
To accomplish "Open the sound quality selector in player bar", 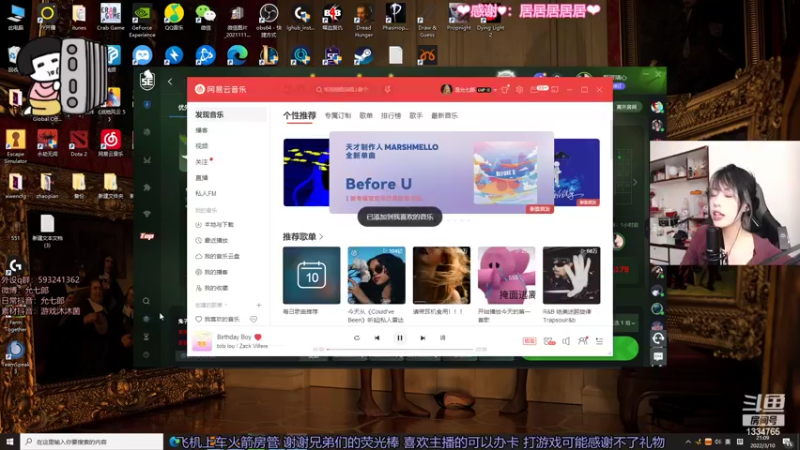I will tap(529, 341).
